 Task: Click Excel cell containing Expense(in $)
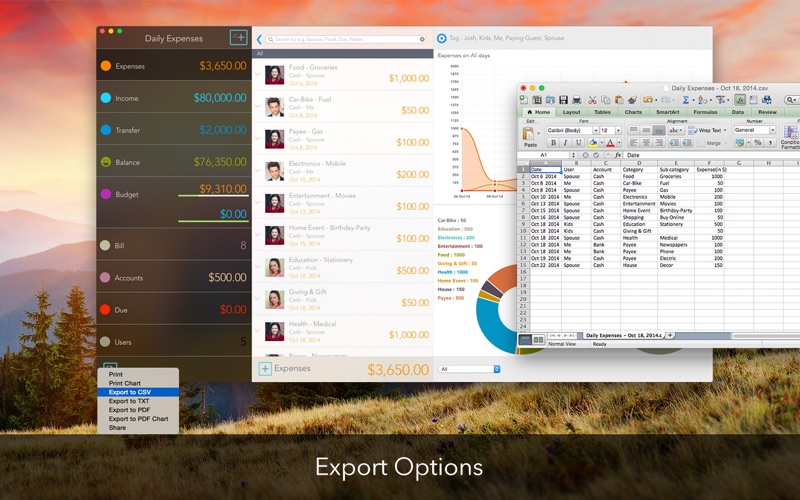tap(710, 169)
